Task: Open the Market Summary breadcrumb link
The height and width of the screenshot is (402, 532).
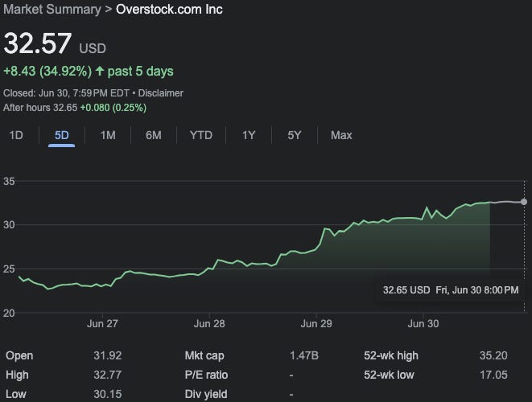Action: (52, 9)
